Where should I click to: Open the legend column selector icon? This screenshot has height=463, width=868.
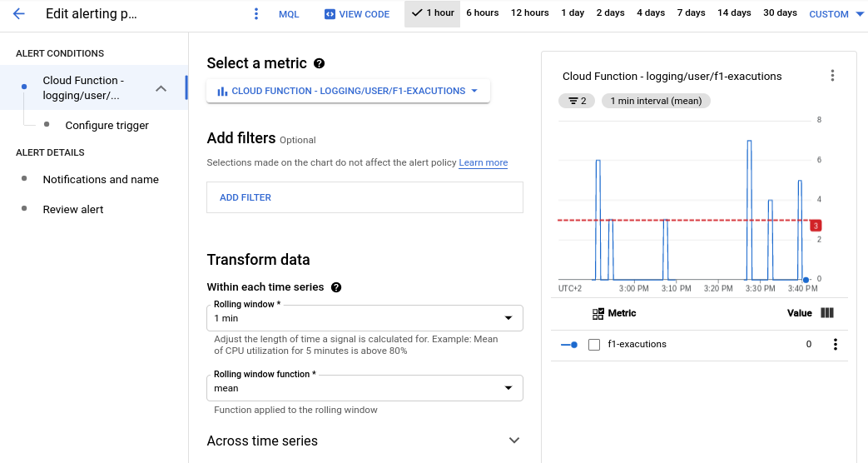(x=827, y=313)
